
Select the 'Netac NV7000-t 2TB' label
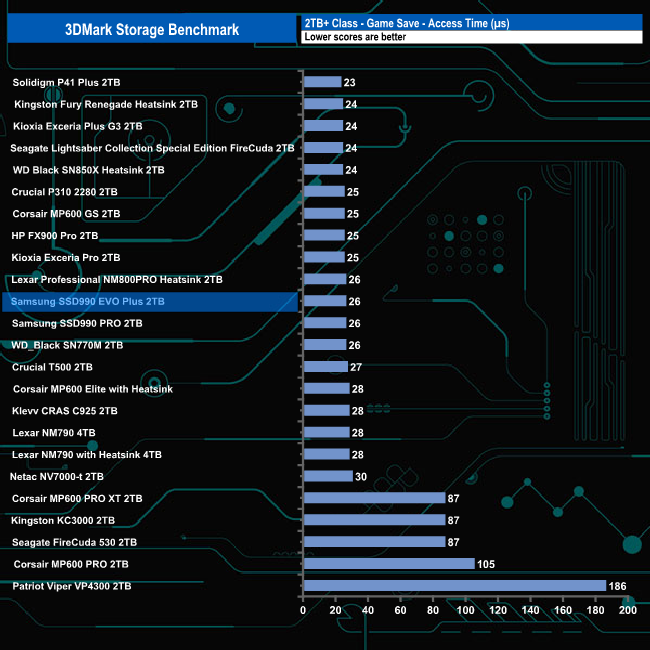57,477
